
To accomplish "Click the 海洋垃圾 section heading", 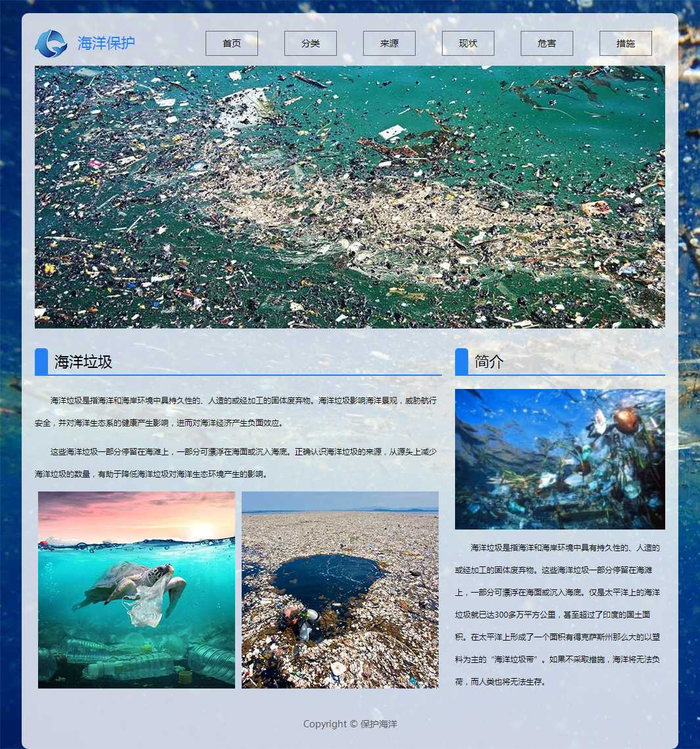I will (83, 361).
